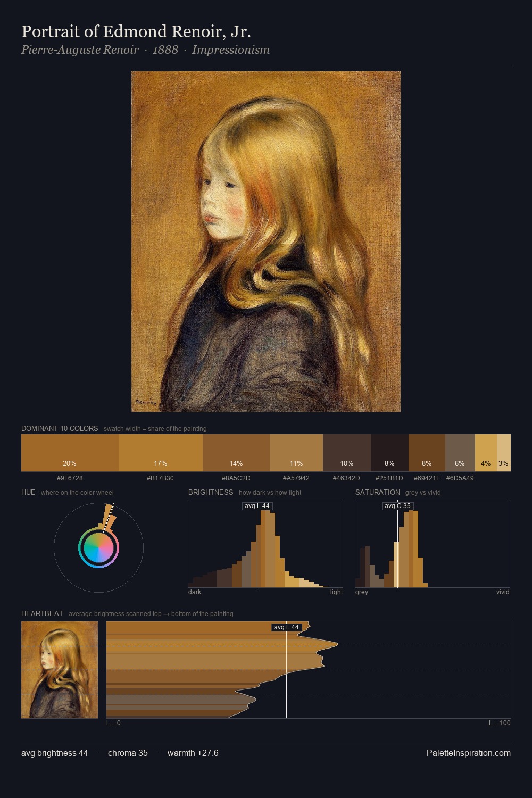The width and height of the screenshot is (532, 798).
Task: Click the footer text avg brightness 44
Action: [55, 753]
